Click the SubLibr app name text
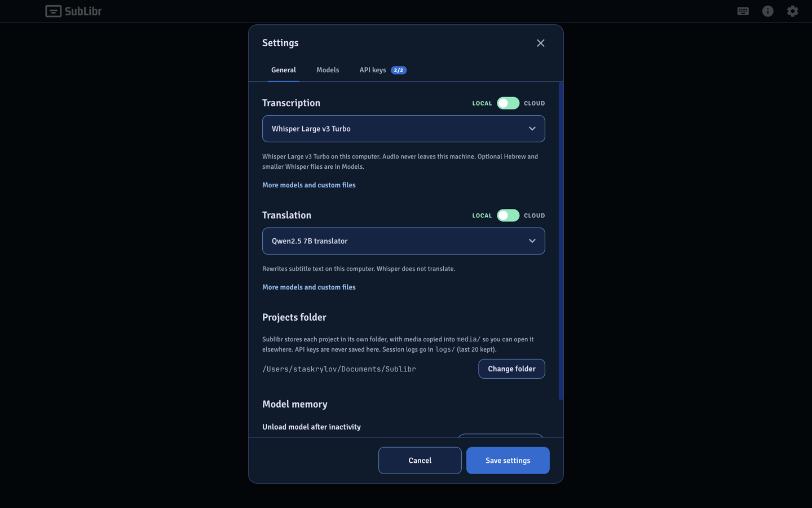The height and width of the screenshot is (508, 812). coord(83,11)
